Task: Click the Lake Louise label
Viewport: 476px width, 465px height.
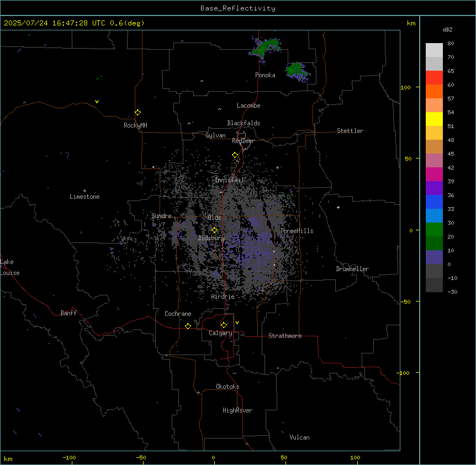Action: point(10,267)
